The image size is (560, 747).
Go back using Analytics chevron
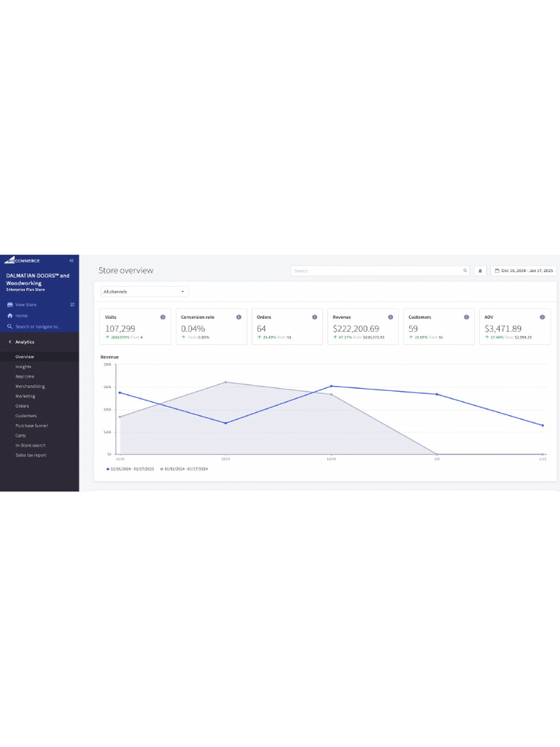click(9, 342)
